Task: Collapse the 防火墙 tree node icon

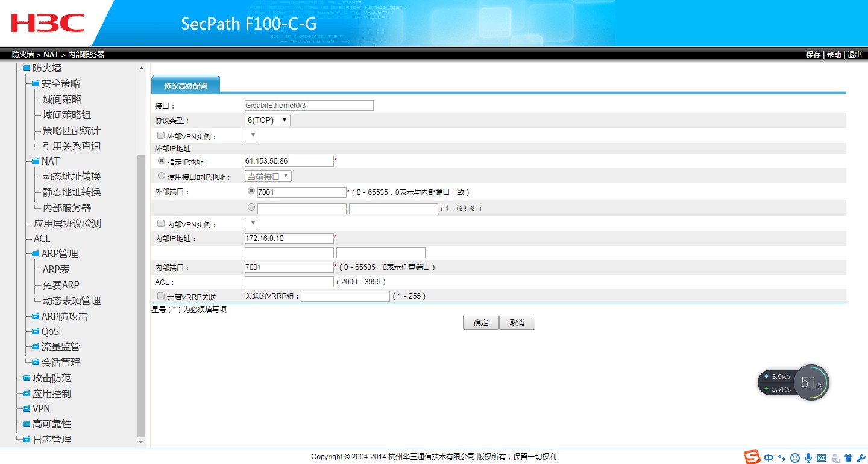Action: [27, 68]
